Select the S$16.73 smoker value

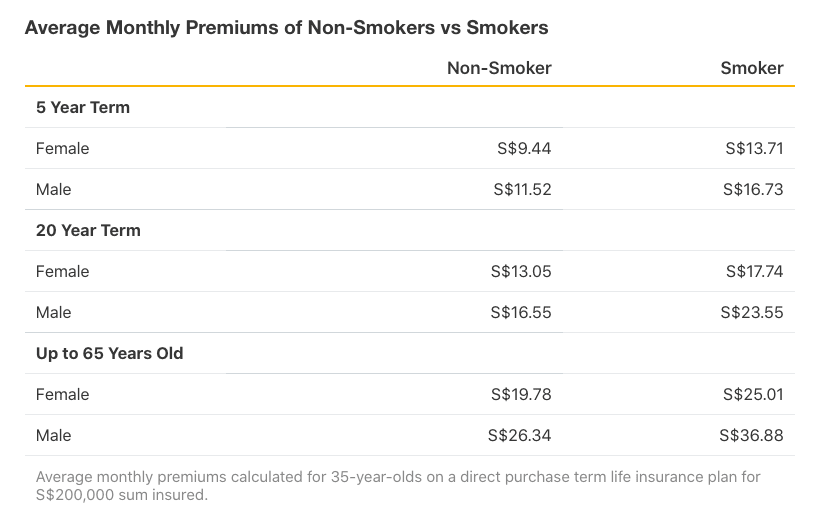754,189
